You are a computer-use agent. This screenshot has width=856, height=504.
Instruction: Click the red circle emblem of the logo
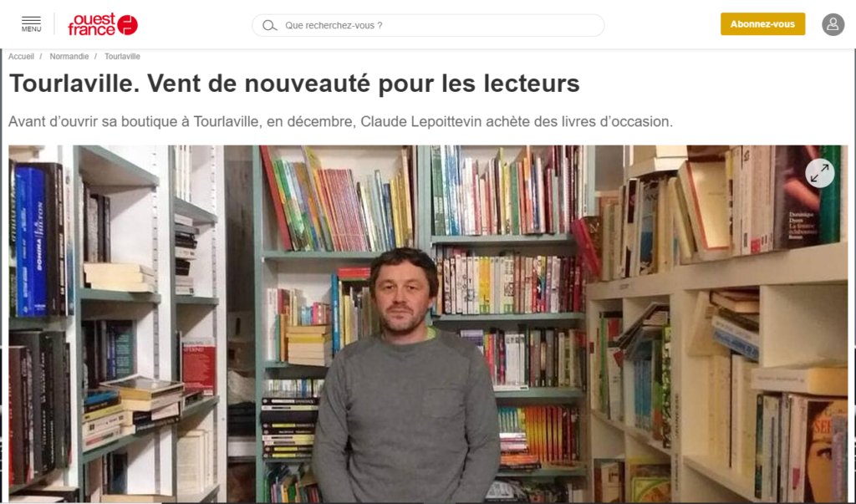tap(127, 24)
